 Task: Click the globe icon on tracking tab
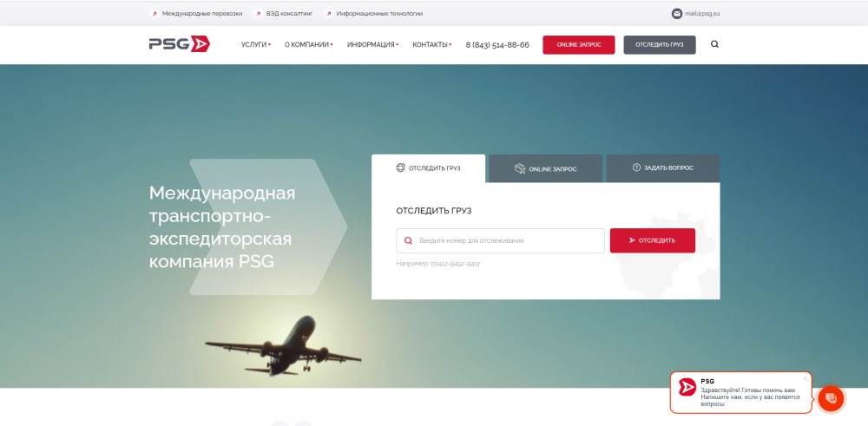tap(401, 167)
